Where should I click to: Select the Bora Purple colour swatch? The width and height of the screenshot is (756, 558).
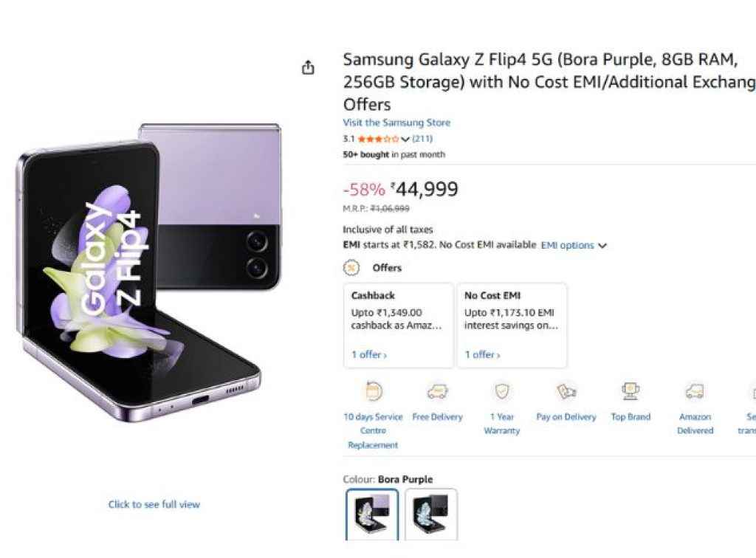pos(372,514)
